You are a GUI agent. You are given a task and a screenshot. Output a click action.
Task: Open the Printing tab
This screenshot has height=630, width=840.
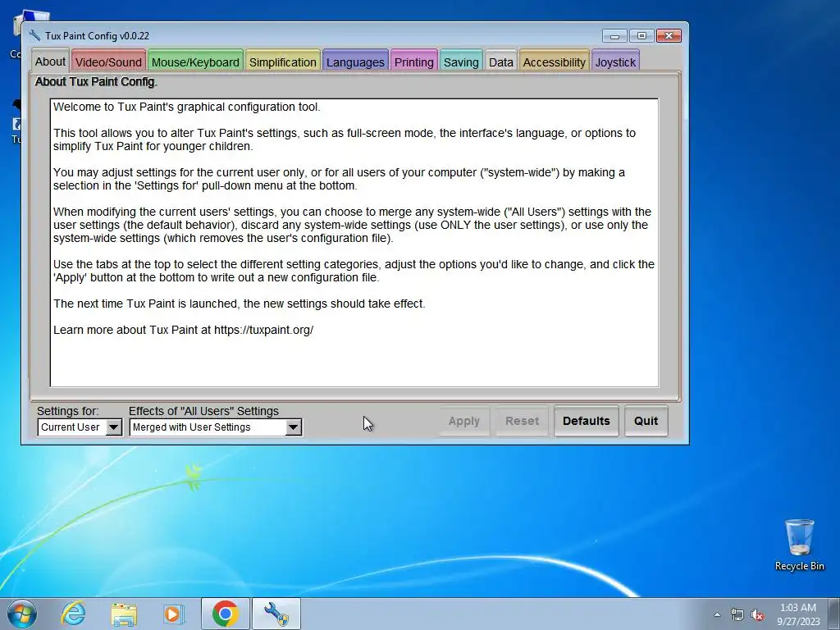click(x=414, y=62)
